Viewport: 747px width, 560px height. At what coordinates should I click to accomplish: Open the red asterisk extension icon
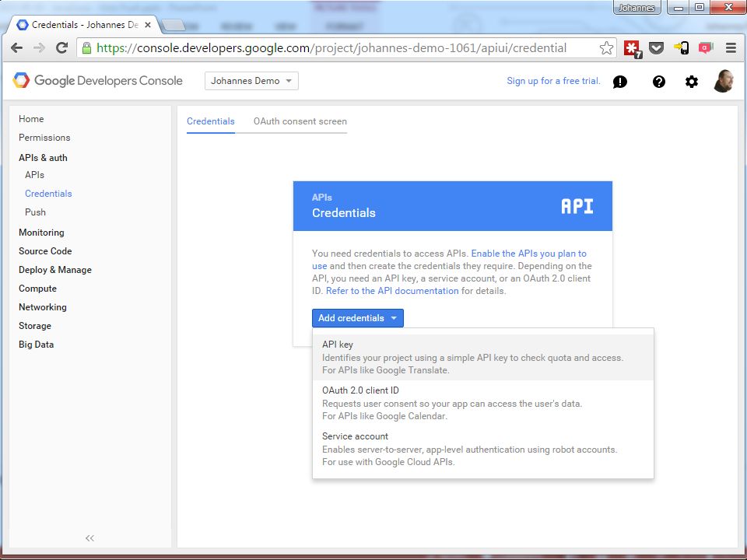click(633, 48)
